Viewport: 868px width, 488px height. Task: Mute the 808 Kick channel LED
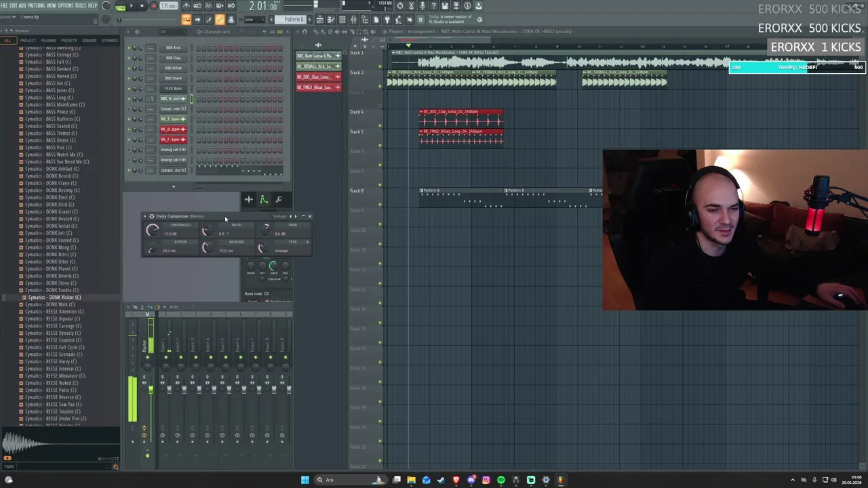[x=129, y=48]
